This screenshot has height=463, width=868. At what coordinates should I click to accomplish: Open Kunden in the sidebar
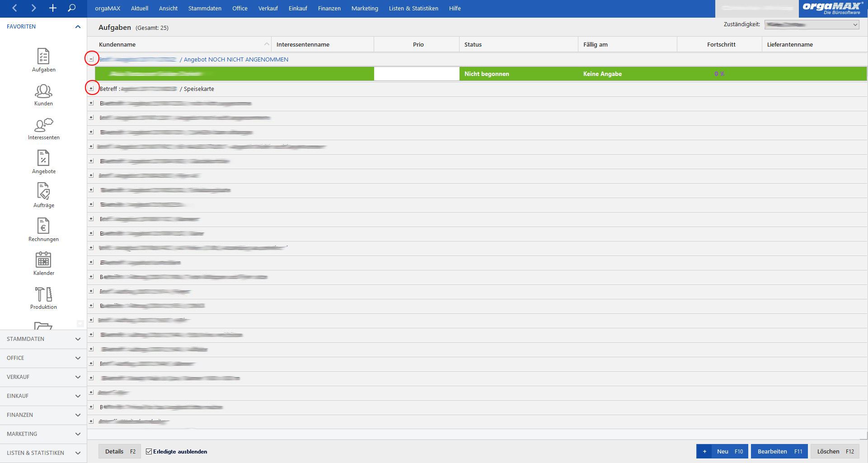pos(44,94)
